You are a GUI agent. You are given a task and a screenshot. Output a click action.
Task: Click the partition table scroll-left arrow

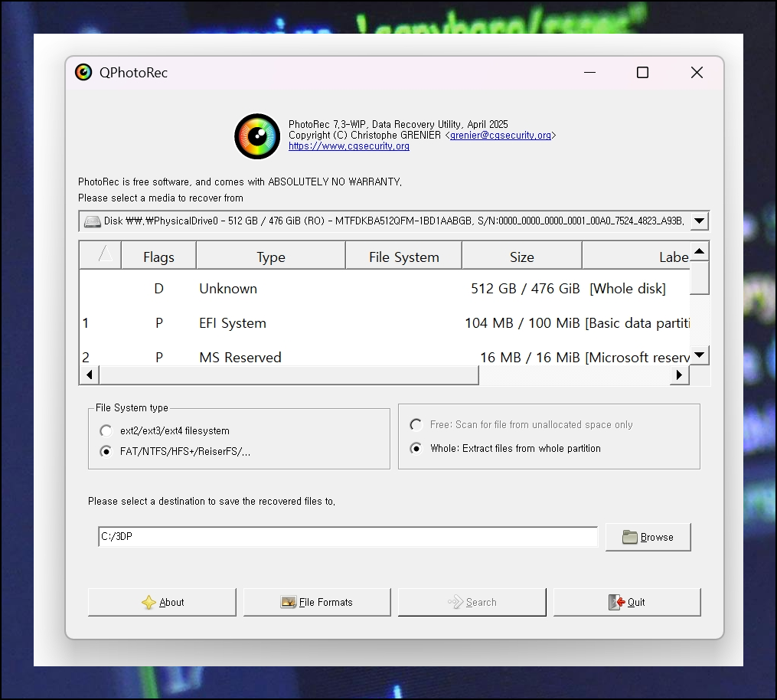point(90,375)
